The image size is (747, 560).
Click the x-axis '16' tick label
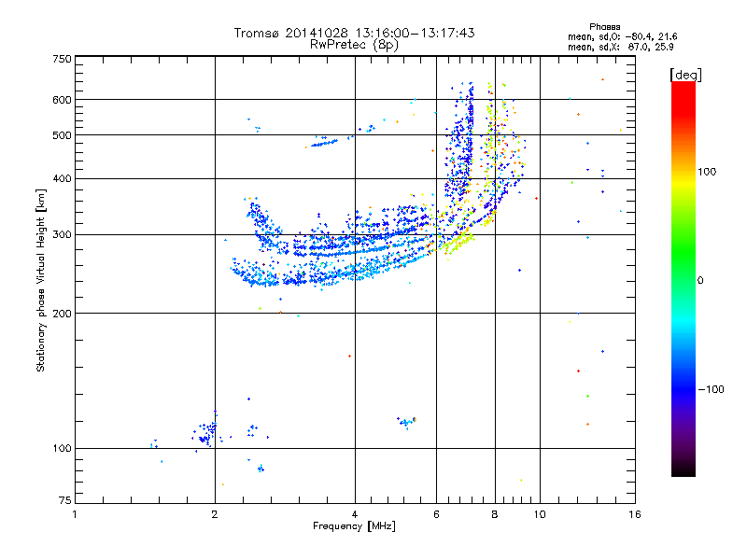(x=635, y=514)
